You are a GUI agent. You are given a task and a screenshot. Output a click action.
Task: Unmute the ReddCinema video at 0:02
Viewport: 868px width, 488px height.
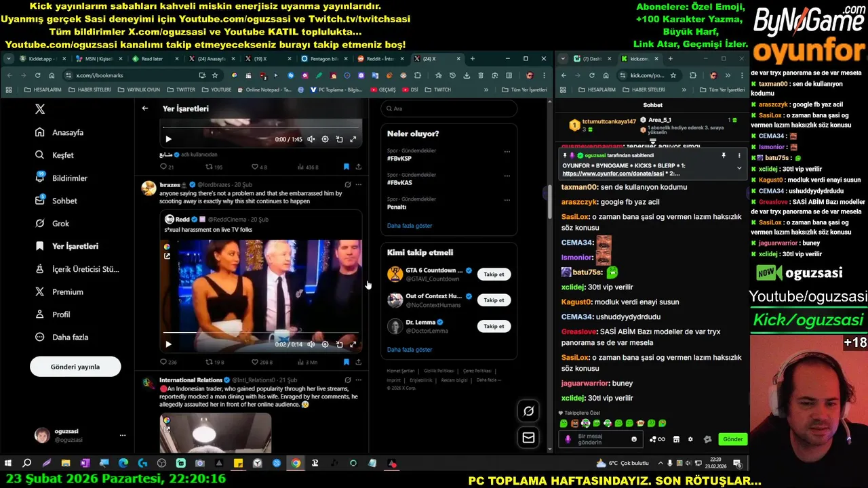[x=311, y=344]
